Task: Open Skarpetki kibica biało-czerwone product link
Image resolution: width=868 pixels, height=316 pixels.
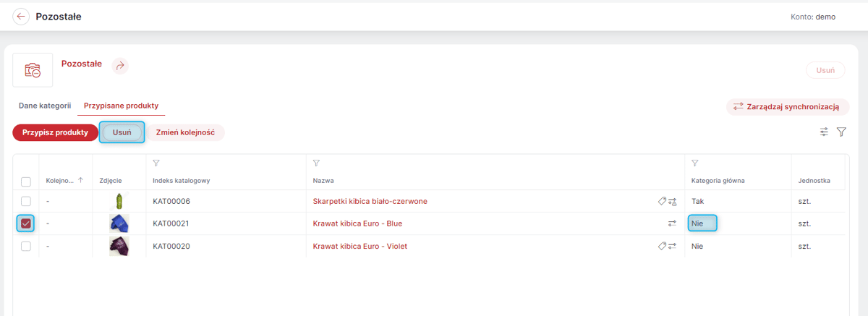Action: (x=370, y=201)
